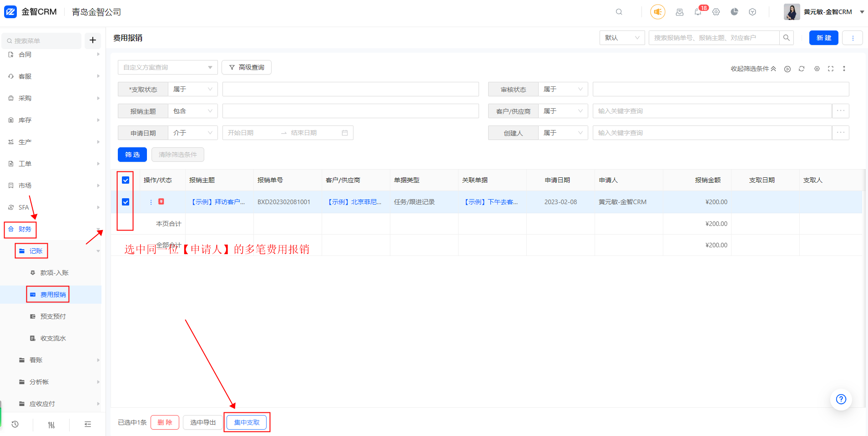The height and width of the screenshot is (436, 868).
Task: Click the search magnifier button beside search box
Action: pos(786,38)
